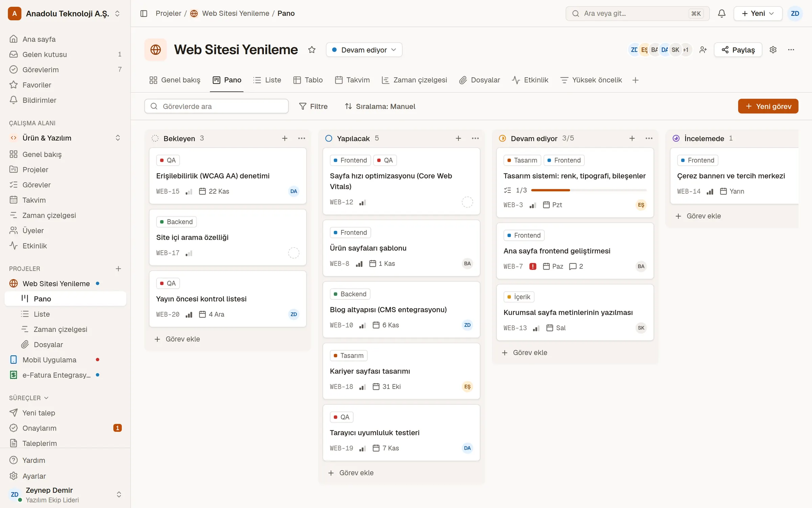This screenshot has height=508, width=812.
Task: Add task with Yapılacak column plus
Action: coord(458,138)
